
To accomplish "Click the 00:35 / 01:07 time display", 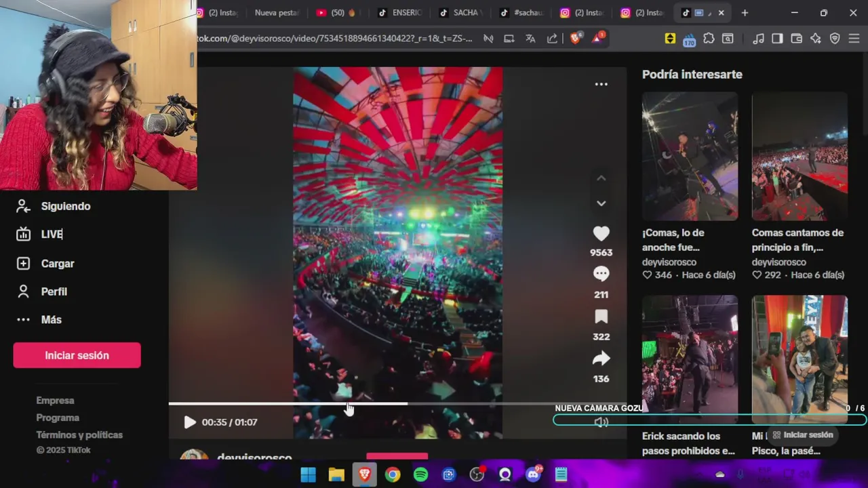I will (229, 422).
